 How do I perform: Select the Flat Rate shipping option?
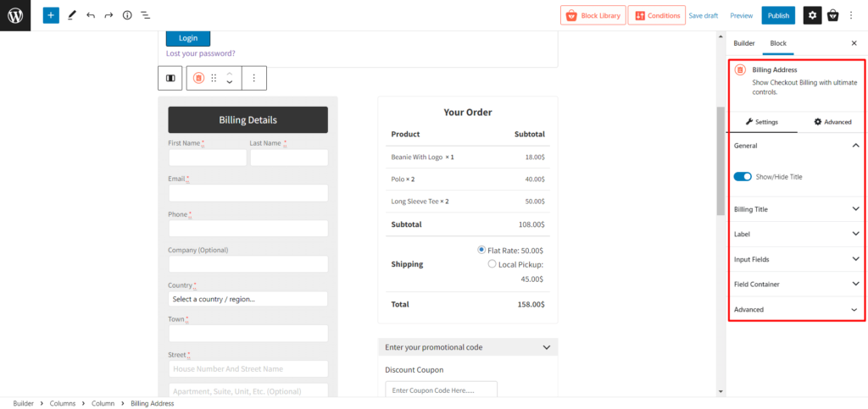(481, 250)
